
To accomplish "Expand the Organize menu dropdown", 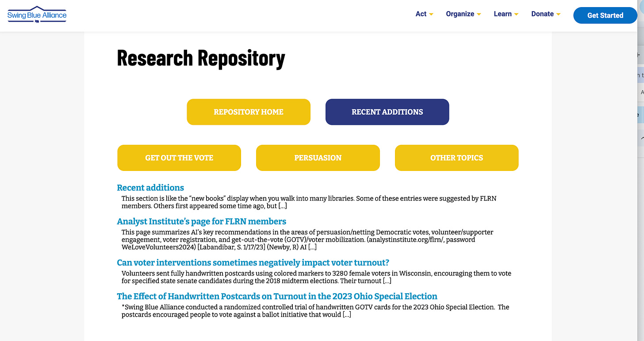I will (463, 14).
